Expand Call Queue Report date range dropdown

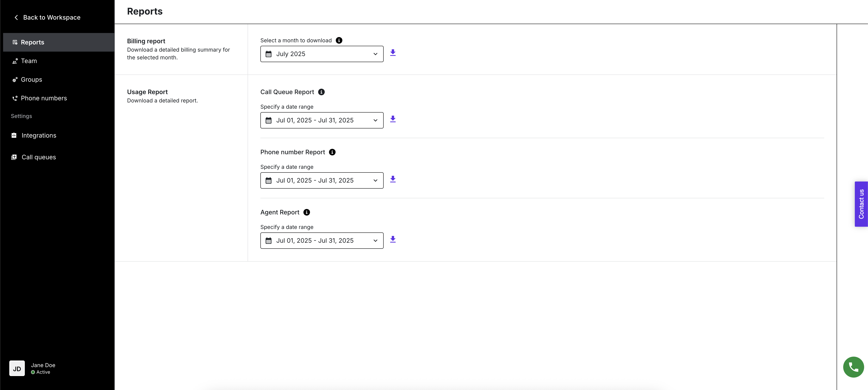(x=321, y=120)
